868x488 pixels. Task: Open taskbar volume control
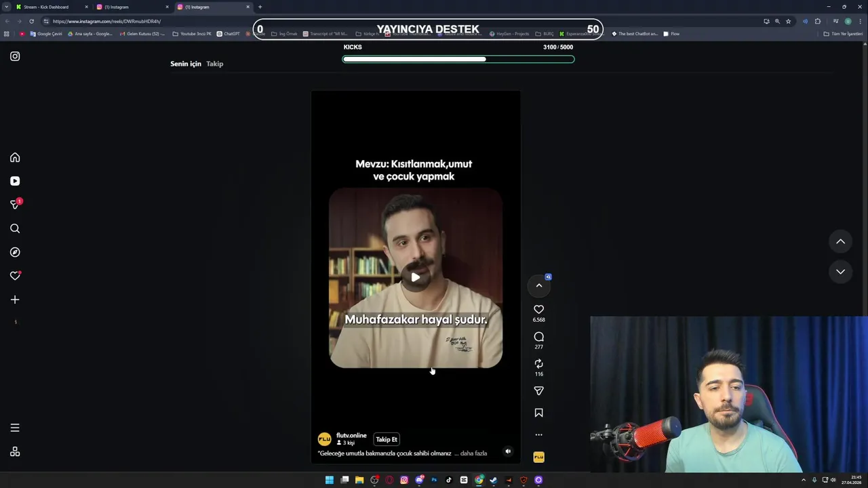833,480
